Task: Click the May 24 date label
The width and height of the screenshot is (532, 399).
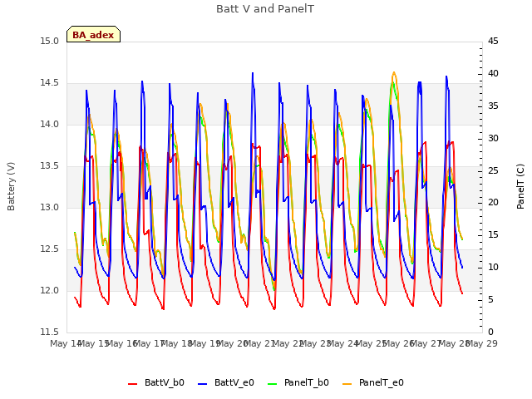Action: click(343, 343)
